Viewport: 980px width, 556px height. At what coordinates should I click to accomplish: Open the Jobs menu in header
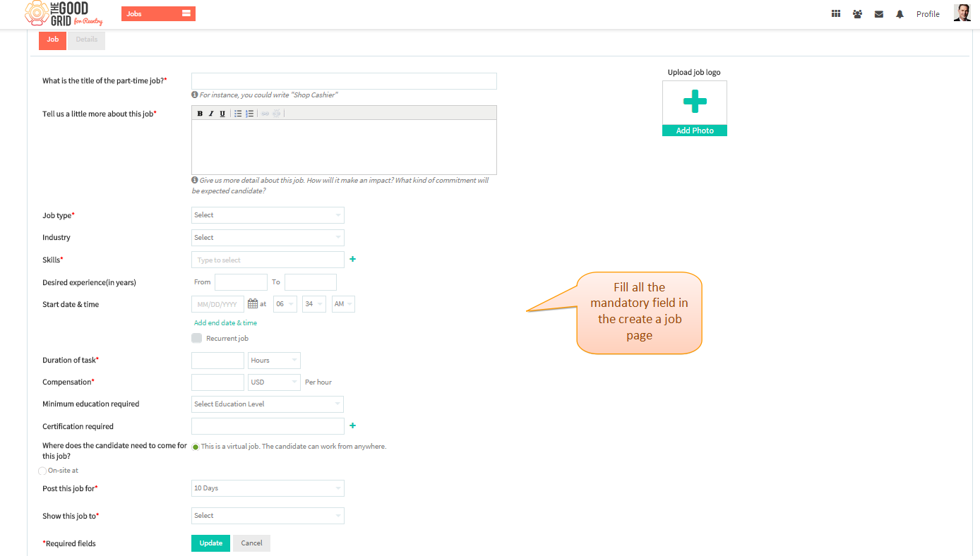[158, 13]
